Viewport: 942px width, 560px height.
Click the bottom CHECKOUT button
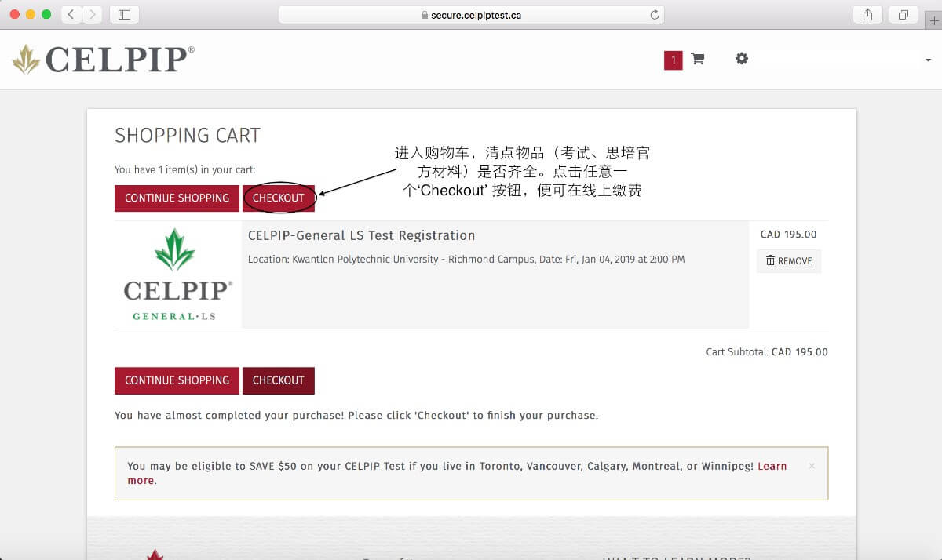pos(279,380)
